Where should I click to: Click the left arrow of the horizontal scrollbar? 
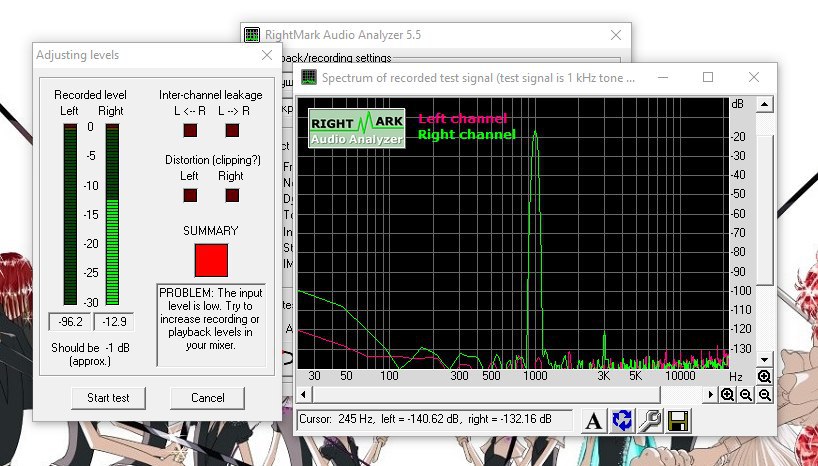click(304, 395)
